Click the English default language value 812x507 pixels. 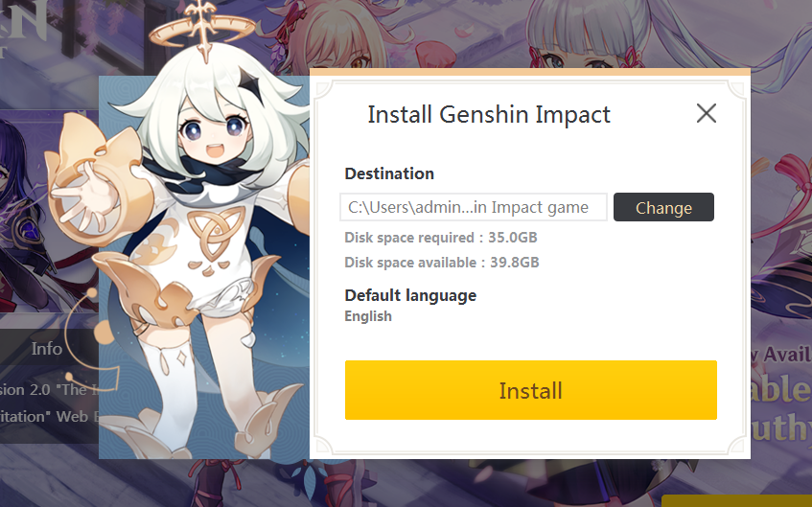(x=368, y=316)
